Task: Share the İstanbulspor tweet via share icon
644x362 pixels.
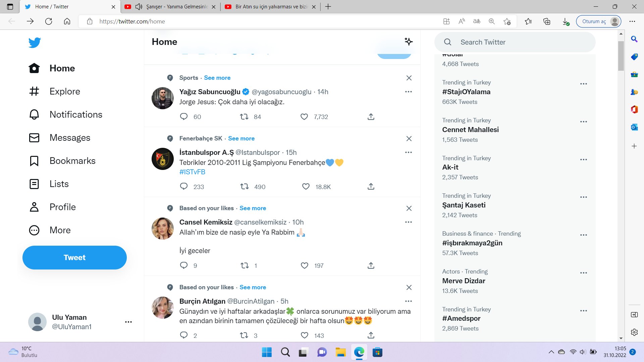Action: click(x=371, y=186)
